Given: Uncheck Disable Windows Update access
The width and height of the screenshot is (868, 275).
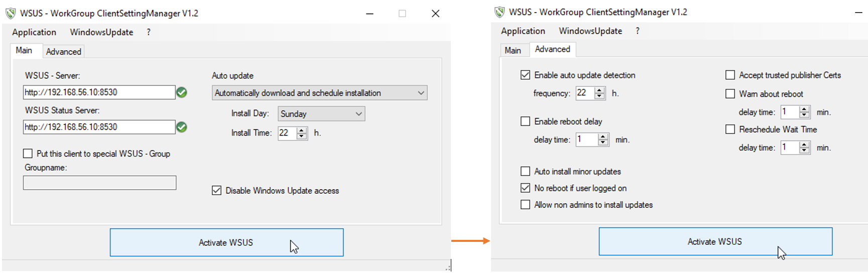Looking at the screenshot, I should (x=216, y=191).
